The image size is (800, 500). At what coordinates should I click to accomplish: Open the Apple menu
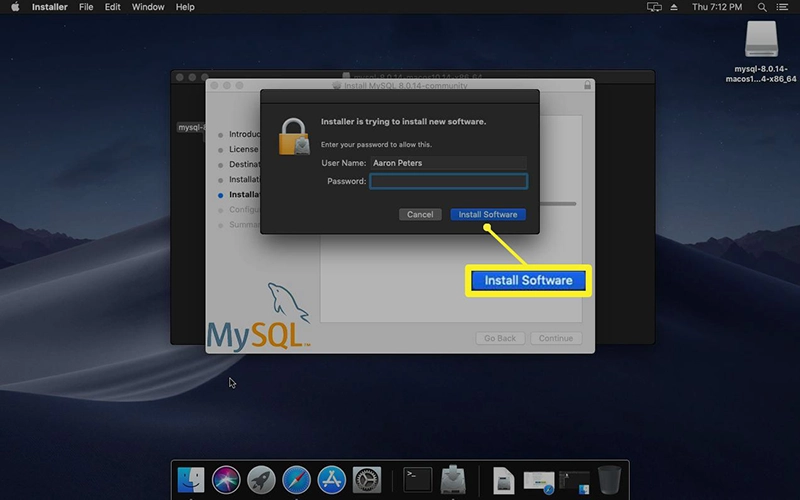click(x=15, y=7)
